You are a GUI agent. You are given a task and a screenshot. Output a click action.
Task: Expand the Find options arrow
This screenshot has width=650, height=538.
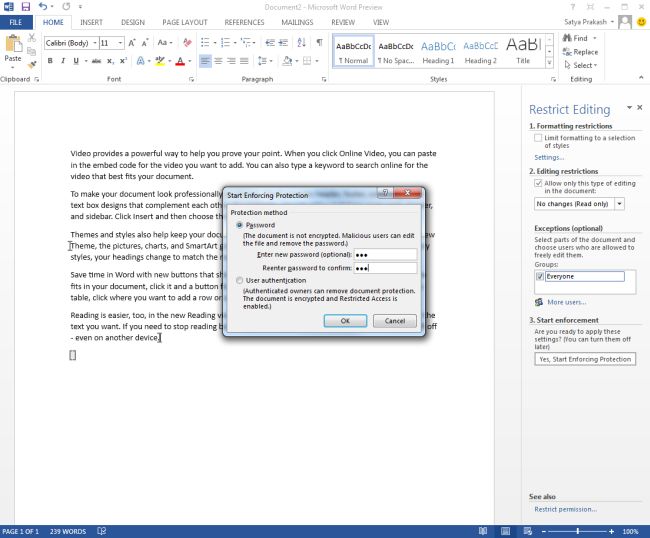click(595, 38)
